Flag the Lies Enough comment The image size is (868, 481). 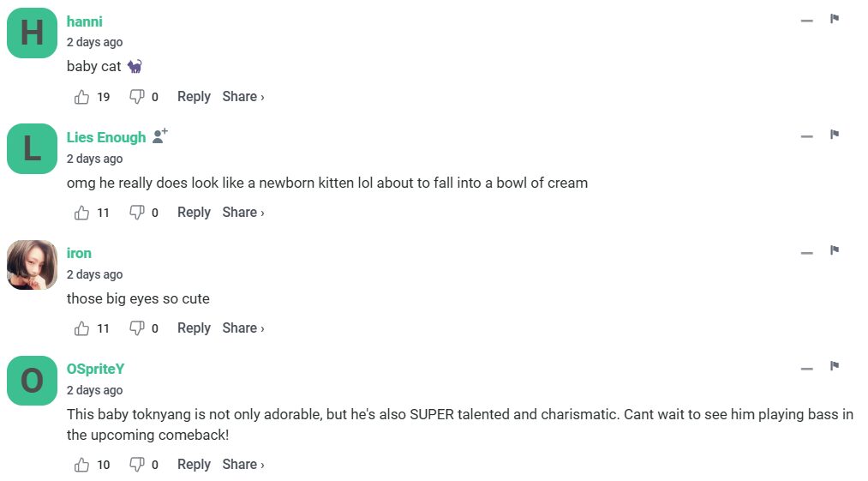834,135
